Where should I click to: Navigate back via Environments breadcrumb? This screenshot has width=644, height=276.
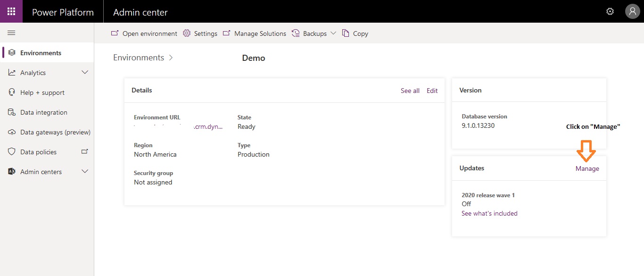coord(138,57)
